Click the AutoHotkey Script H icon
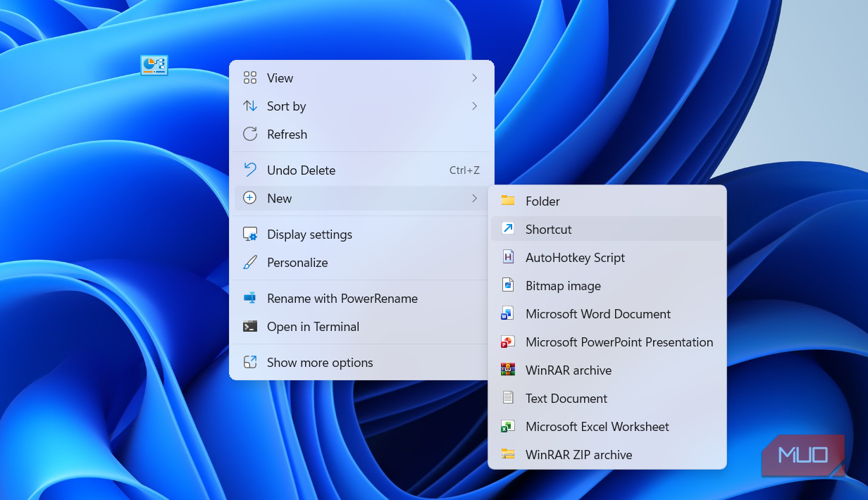The height and width of the screenshot is (500, 868). click(x=508, y=257)
